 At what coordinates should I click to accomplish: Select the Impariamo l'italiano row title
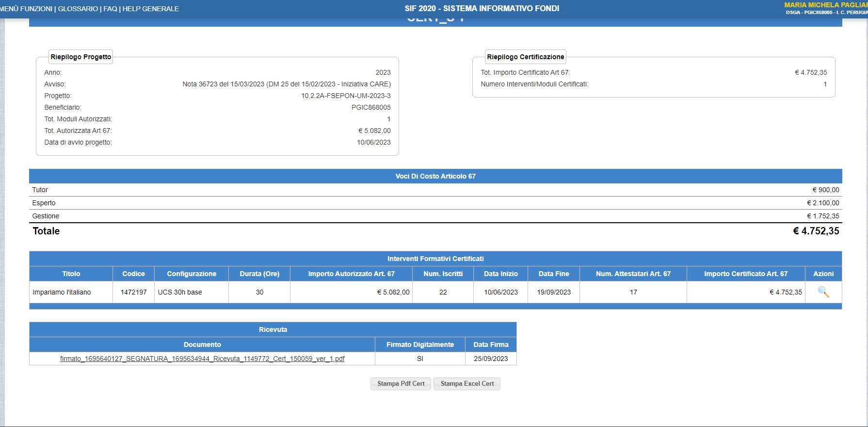coord(62,292)
